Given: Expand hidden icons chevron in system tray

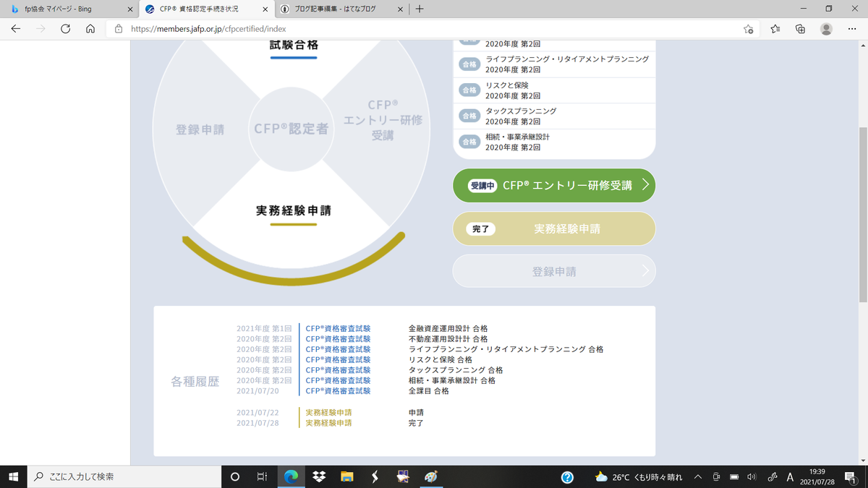Looking at the screenshot, I should coord(697,476).
